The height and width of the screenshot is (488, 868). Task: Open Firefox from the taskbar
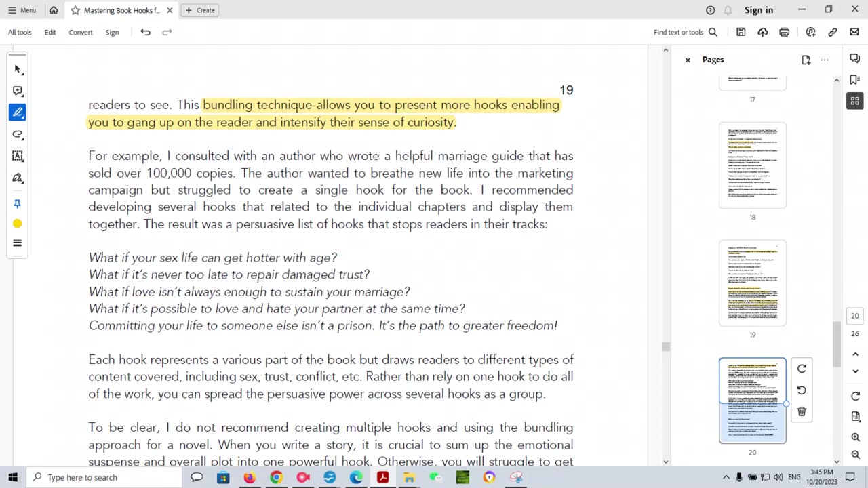(x=250, y=477)
